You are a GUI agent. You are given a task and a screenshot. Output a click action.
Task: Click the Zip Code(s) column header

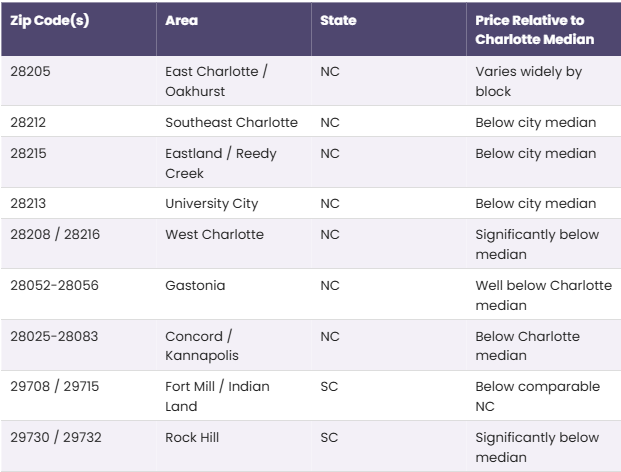[49, 21]
